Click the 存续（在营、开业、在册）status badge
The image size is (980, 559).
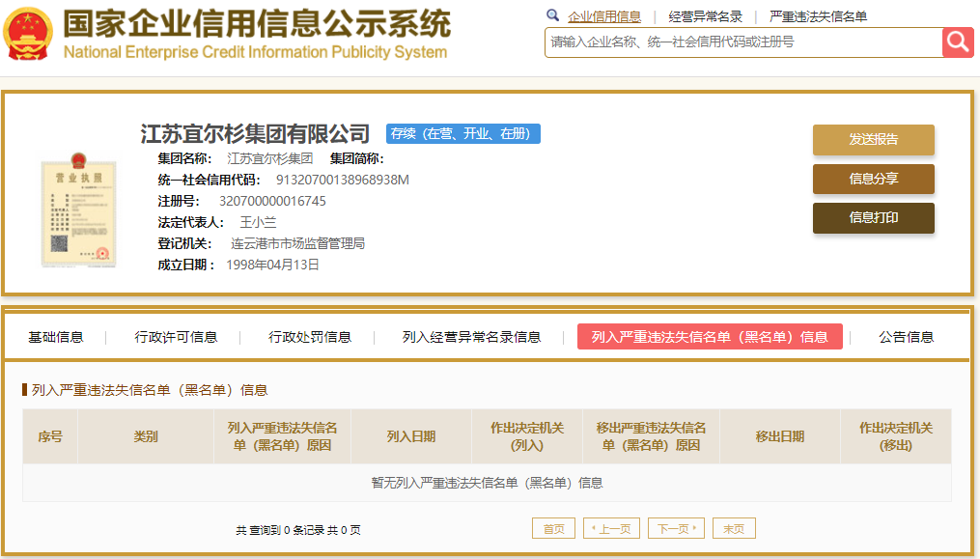click(x=463, y=134)
